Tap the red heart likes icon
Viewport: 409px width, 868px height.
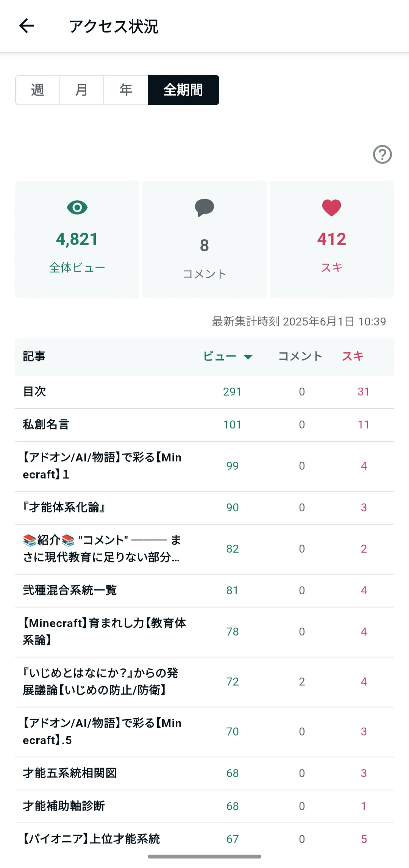point(332,208)
